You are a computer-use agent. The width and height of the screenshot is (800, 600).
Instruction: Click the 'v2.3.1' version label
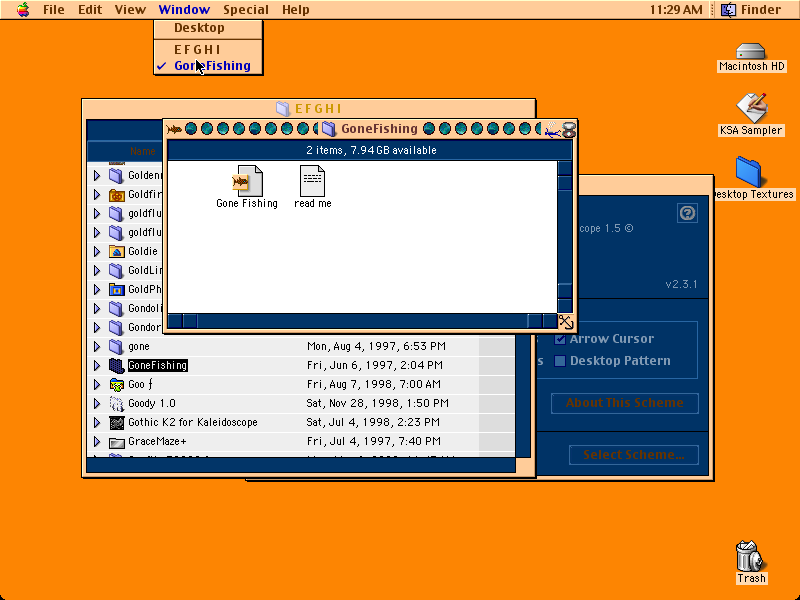[681, 285]
